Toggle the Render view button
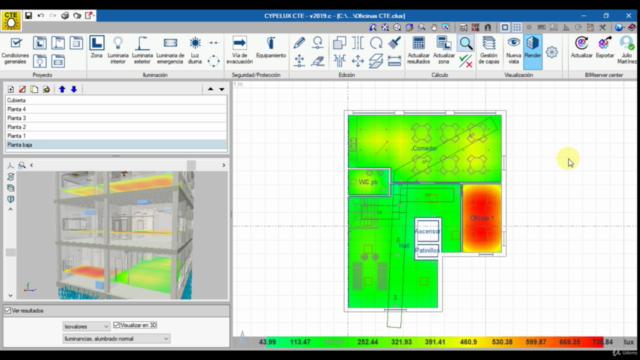 coord(533,51)
